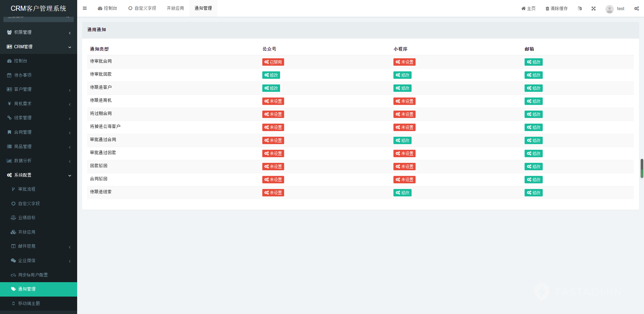
Task: Click the hamburger sidebar toggle icon
Action: pyautogui.click(x=85, y=8)
